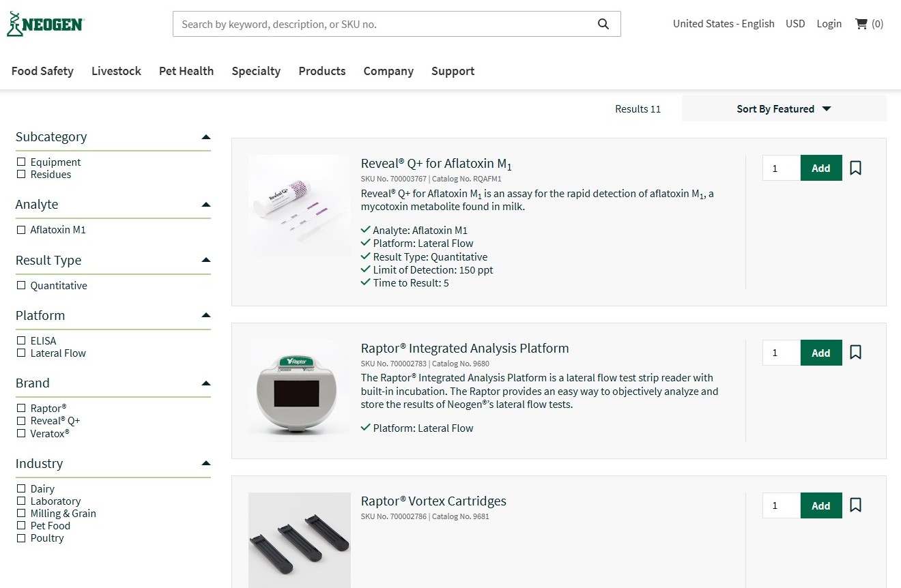Click the search magnifier icon
This screenshot has height=588, width=901.
point(603,24)
